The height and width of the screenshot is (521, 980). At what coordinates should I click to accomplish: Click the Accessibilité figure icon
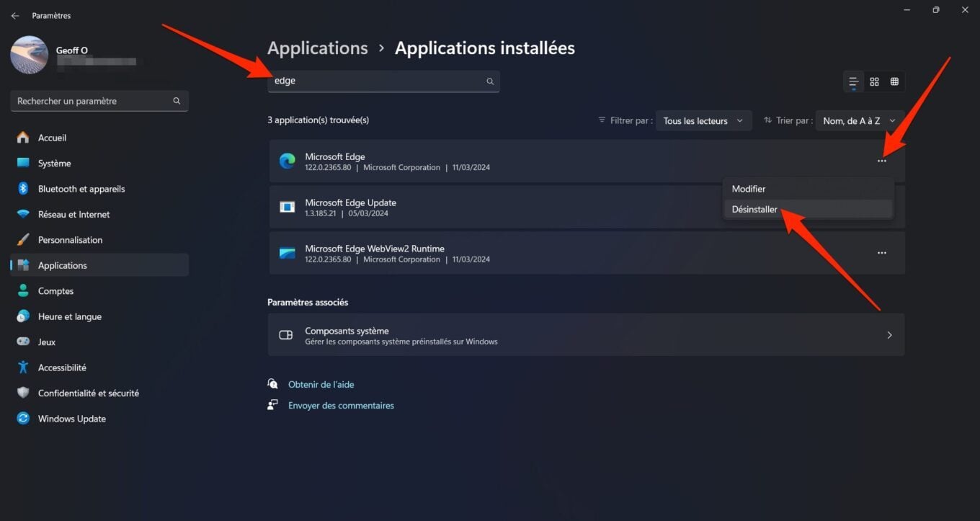point(23,368)
